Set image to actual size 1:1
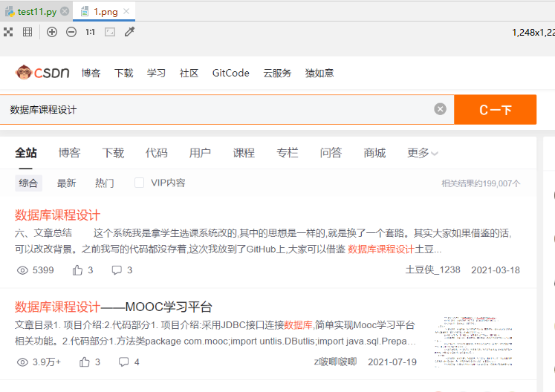This screenshot has width=555, height=392. pyautogui.click(x=90, y=32)
